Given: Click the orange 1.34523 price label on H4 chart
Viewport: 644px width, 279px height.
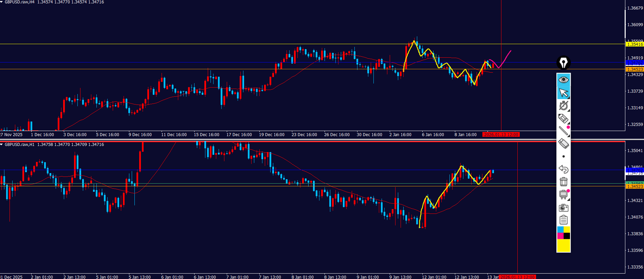Looking at the screenshot, I should pos(634,69).
